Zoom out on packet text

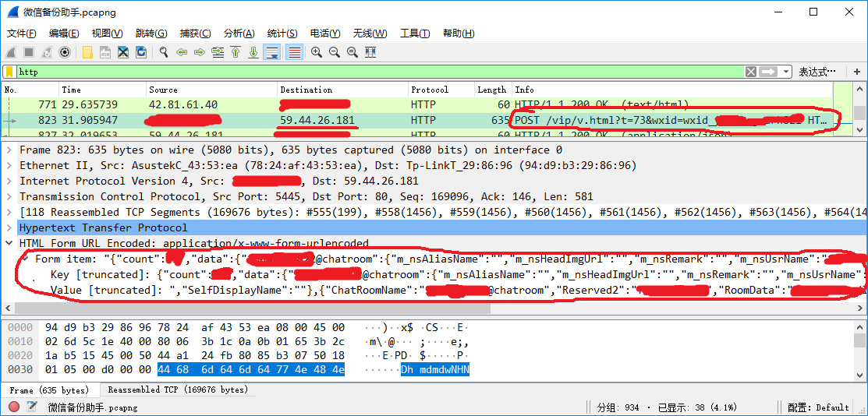[334, 52]
